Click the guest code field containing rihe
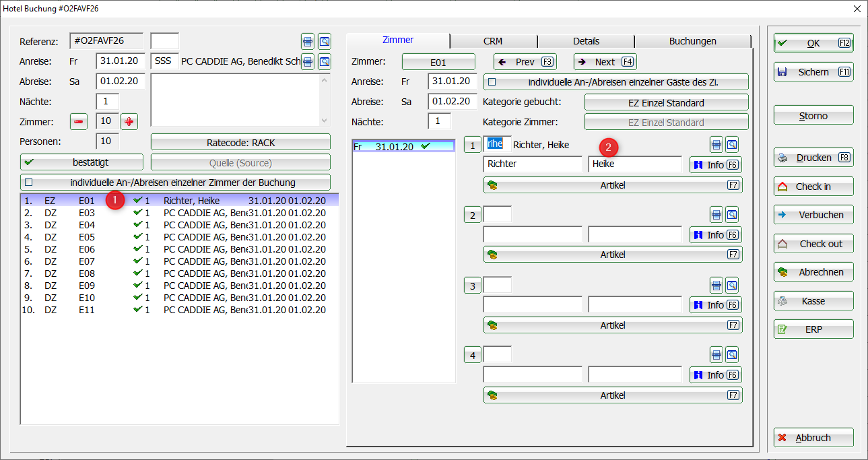The width and height of the screenshot is (868, 460). pyautogui.click(x=497, y=144)
